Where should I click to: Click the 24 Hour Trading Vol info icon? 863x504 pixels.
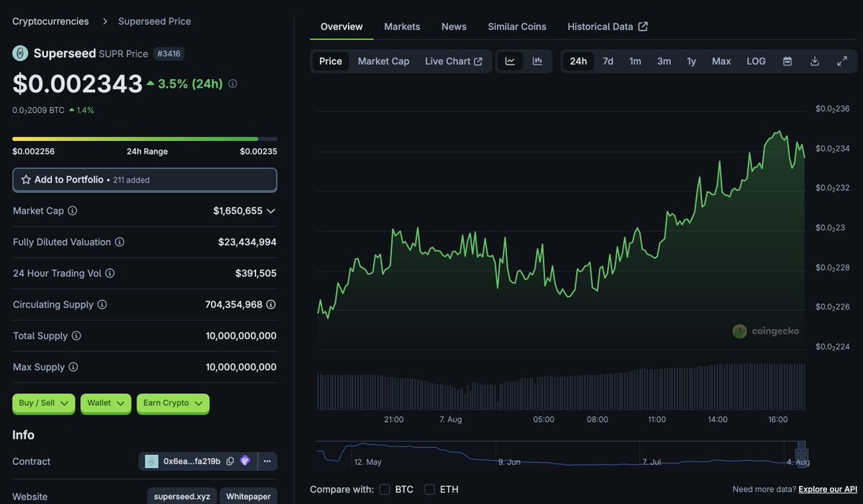[110, 273]
